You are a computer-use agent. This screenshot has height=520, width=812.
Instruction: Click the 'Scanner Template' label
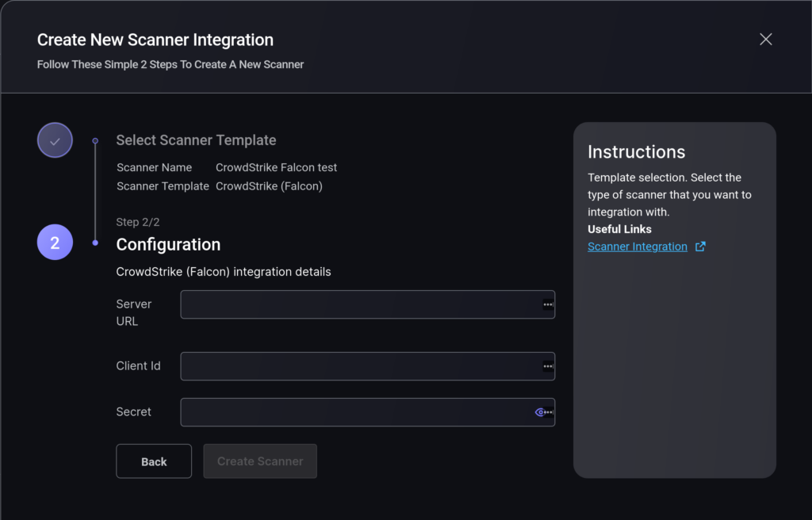click(x=163, y=186)
